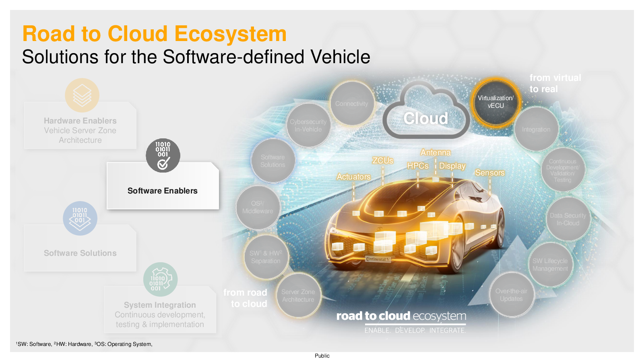This screenshot has height=362, width=644.
Task: Open the Software Solutions card
Action: [80, 248]
